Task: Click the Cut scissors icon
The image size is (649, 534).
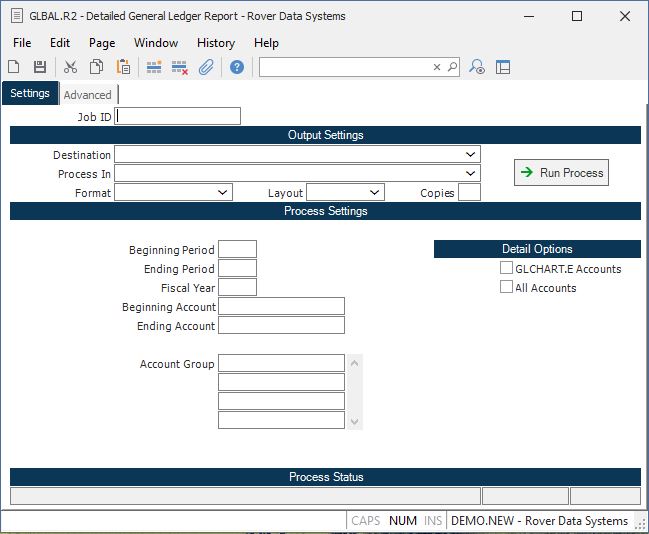Action: pyautogui.click(x=70, y=67)
